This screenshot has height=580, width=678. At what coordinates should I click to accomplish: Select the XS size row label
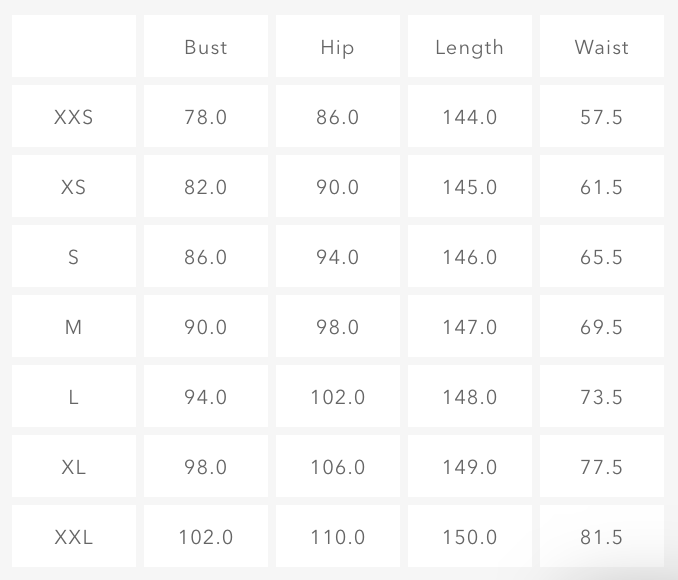pos(74,187)
